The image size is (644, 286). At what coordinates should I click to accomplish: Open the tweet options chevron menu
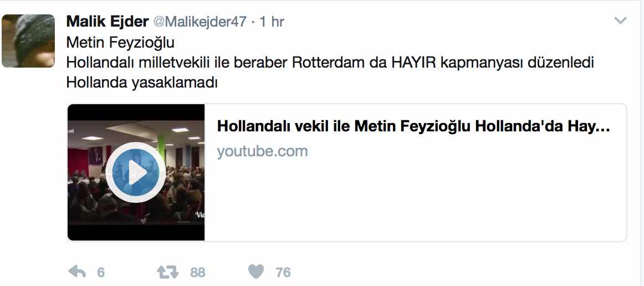click(620, 21)
